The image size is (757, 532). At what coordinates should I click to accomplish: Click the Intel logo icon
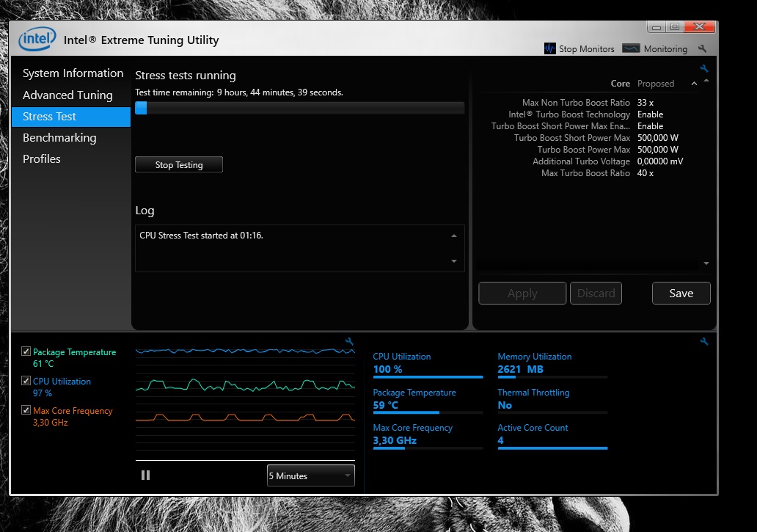tap(37, 39)
